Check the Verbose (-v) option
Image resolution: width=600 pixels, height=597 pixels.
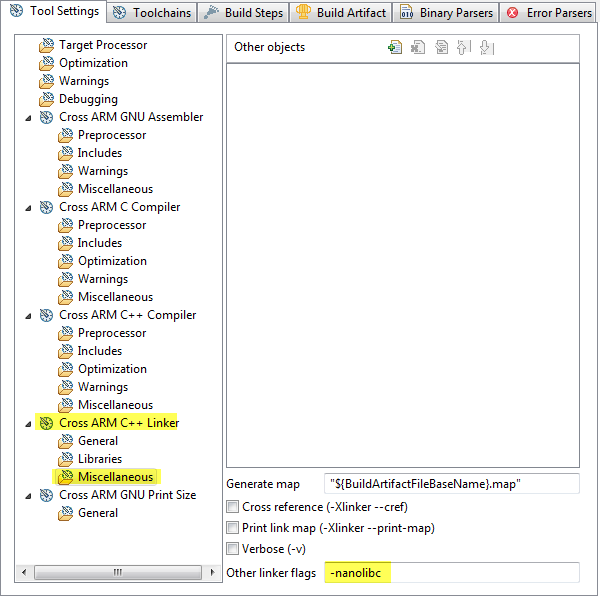pyautogui.click(x=233, y=548)
